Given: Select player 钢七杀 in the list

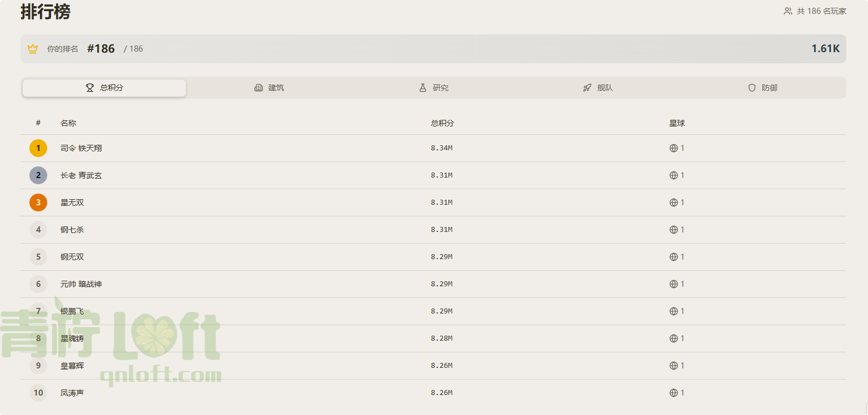Looking at the screenshot, I should [x=72, y=230].
